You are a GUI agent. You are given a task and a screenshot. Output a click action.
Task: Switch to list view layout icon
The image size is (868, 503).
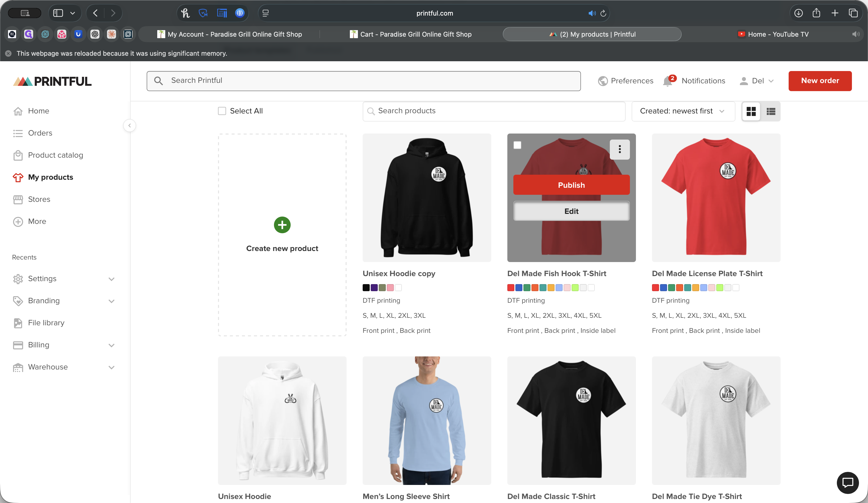coord(771,111)
